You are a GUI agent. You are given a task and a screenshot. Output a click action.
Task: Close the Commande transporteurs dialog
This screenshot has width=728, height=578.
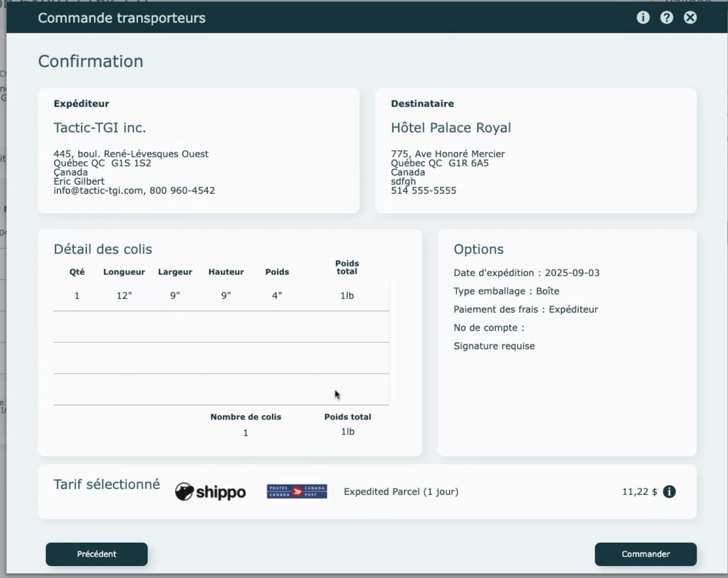(x=690, y=18)
